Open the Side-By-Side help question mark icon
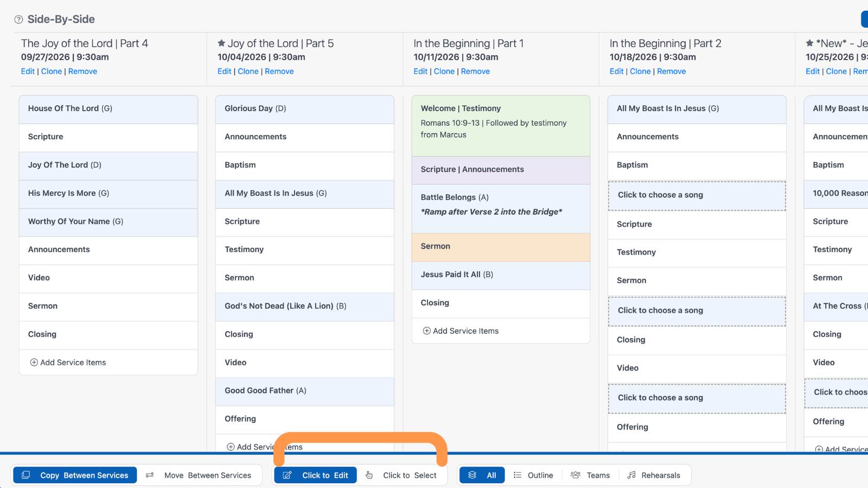The image size is (868, 488). (x=18, y=20)
